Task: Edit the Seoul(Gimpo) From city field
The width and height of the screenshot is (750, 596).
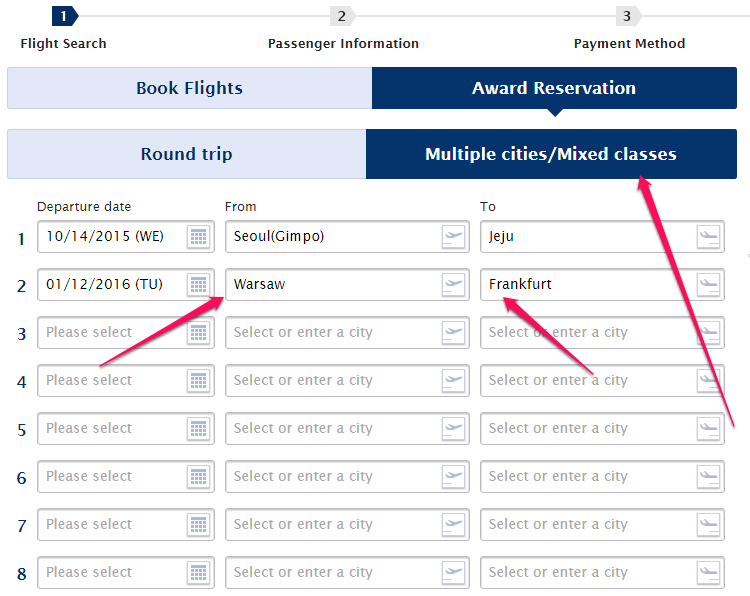Action: point(347,237)
